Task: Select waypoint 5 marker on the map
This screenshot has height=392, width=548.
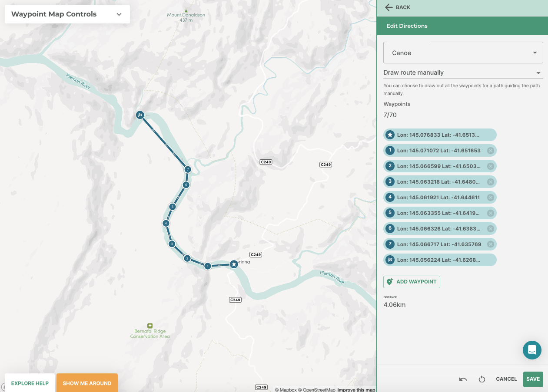Action: (x=173, y=207)
